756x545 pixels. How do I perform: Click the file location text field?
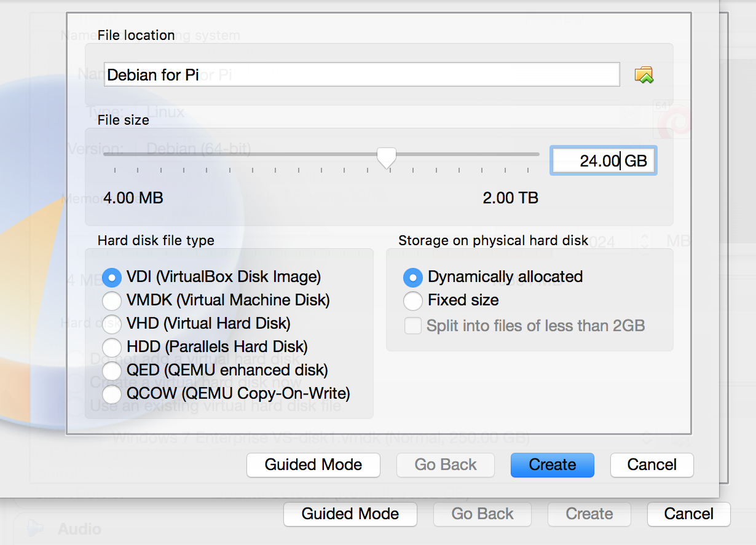coord(361,75)
